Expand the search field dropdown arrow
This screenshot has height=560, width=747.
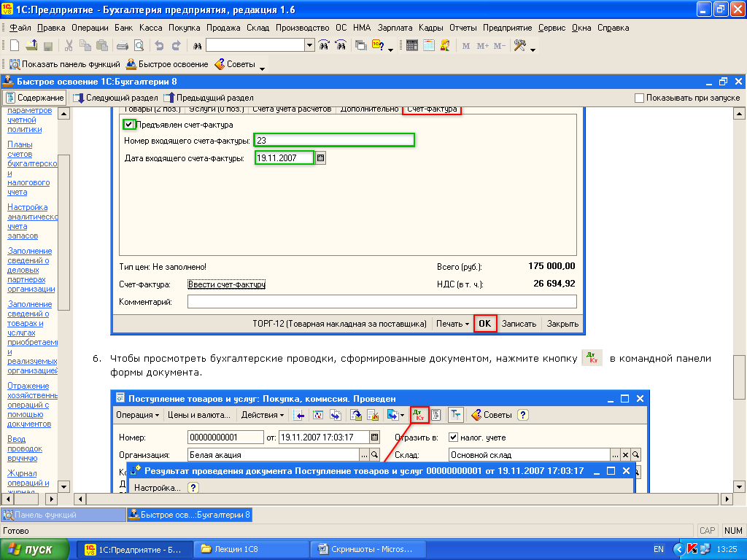click(309, 46)
